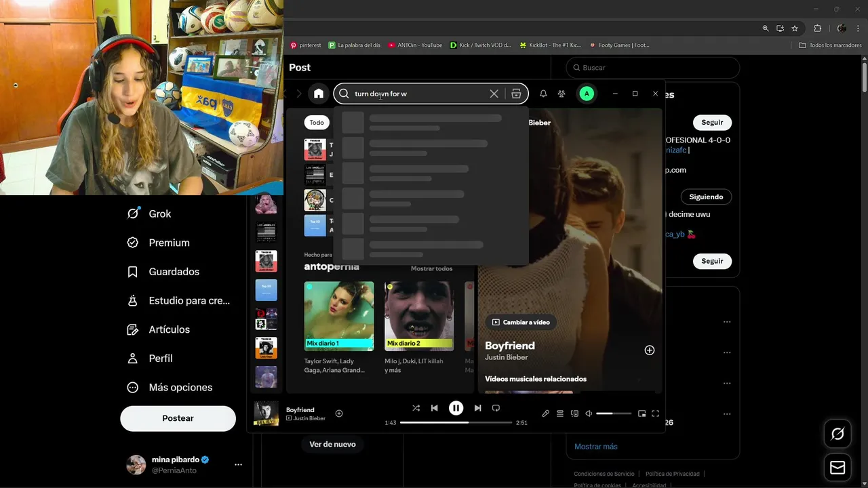Seek in the song progress bar
Viewport: 868px width, 488px height.
point(456,422)
